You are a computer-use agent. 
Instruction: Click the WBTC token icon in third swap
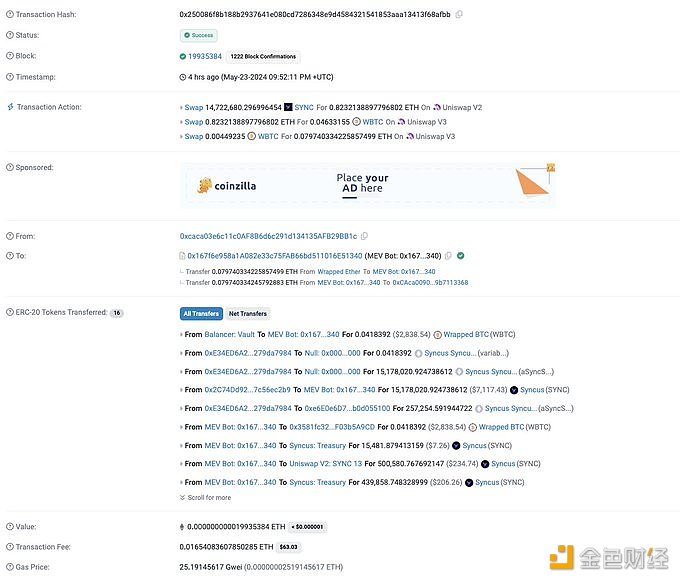click(x=252, y=136)
